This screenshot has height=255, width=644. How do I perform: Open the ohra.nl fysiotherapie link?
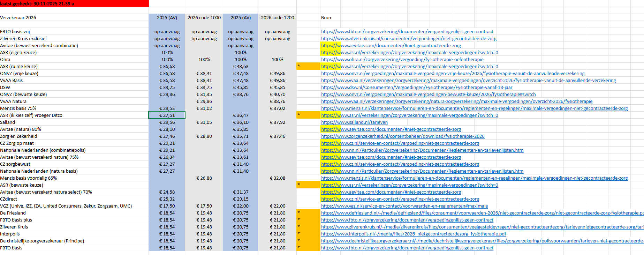(x=402, y=60)
